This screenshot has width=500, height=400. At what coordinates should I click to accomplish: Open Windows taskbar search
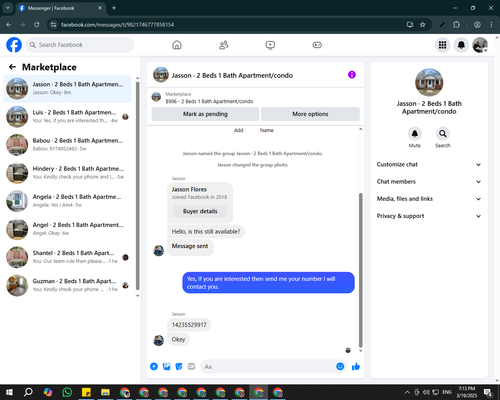[x=28, y=392]
